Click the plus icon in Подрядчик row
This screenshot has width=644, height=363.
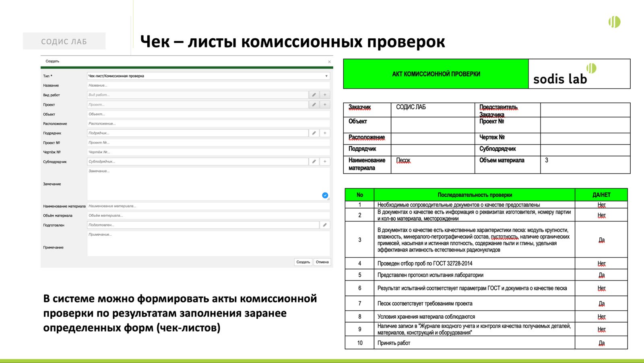(x=325, y=133)
